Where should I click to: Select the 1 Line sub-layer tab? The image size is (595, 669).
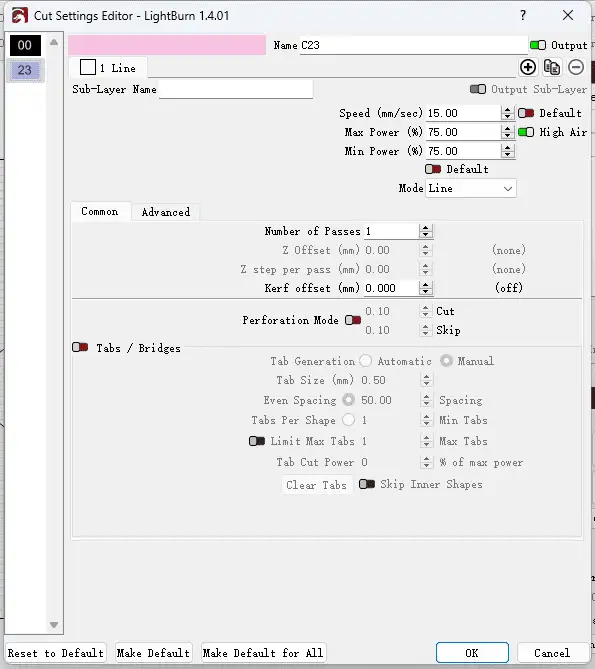click(108, 67)
